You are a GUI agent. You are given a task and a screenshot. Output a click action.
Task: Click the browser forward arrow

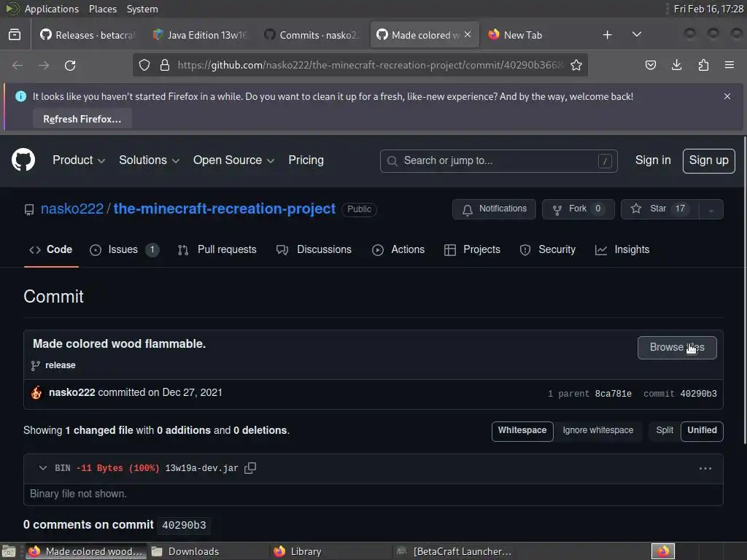click(44, 65)
